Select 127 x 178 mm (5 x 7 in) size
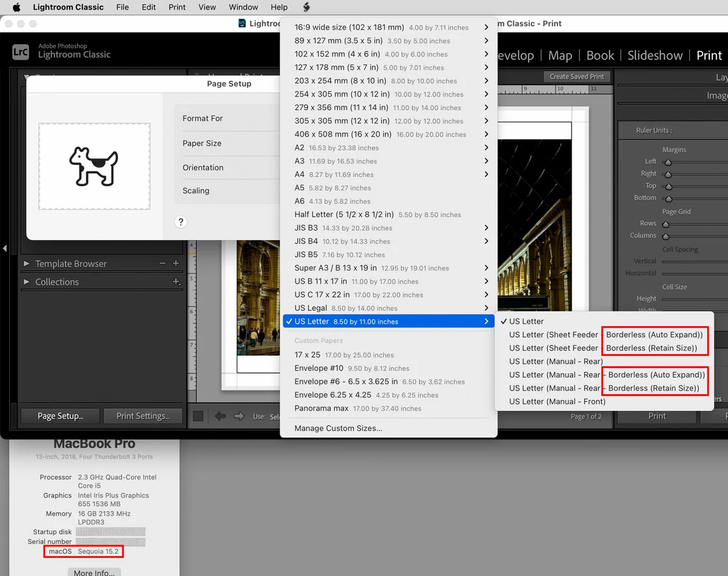728x576 pixels. [388, 67]
